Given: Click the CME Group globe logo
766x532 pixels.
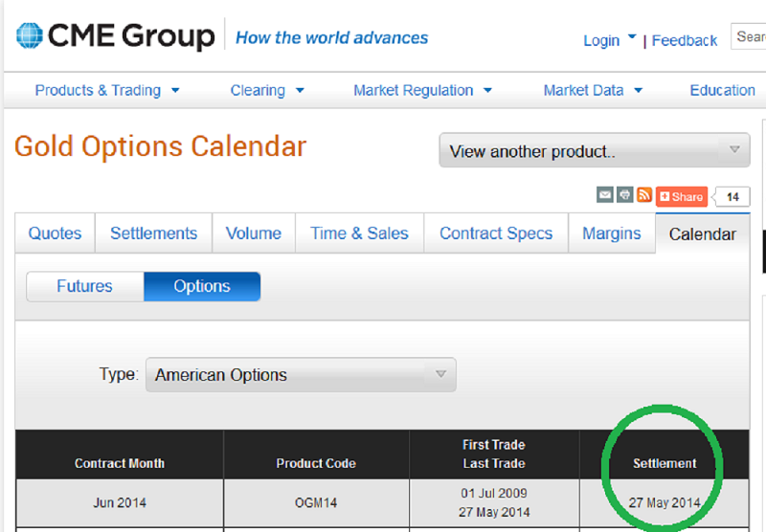Looking at the screenshot, I should [x=30, y=37].
